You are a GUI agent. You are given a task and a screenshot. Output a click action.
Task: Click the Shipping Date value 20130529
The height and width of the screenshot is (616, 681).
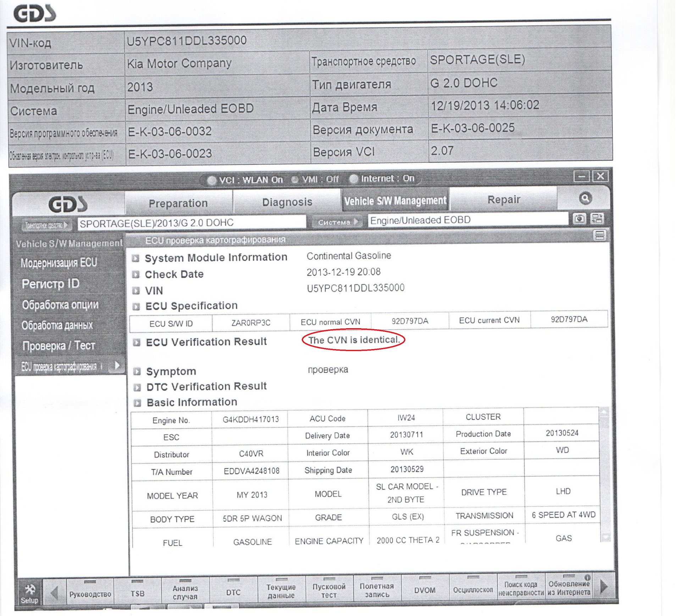[407, 469]
